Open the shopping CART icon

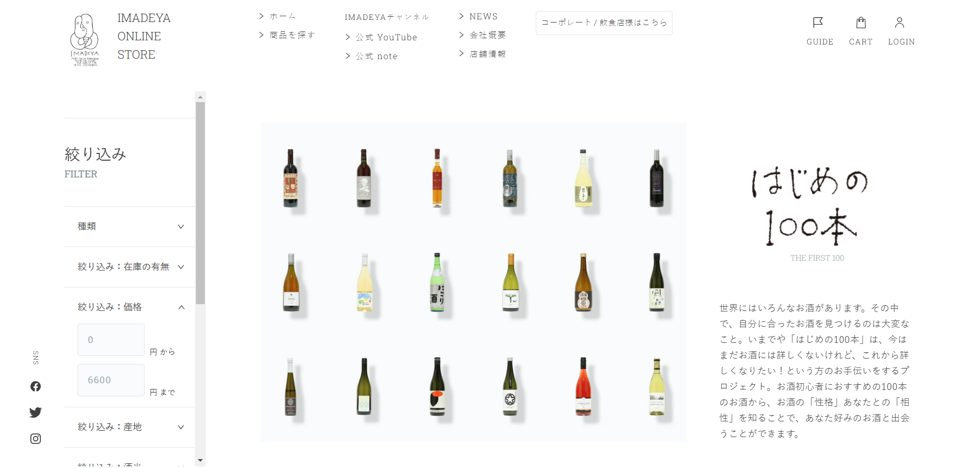click(x=861, y=23)
